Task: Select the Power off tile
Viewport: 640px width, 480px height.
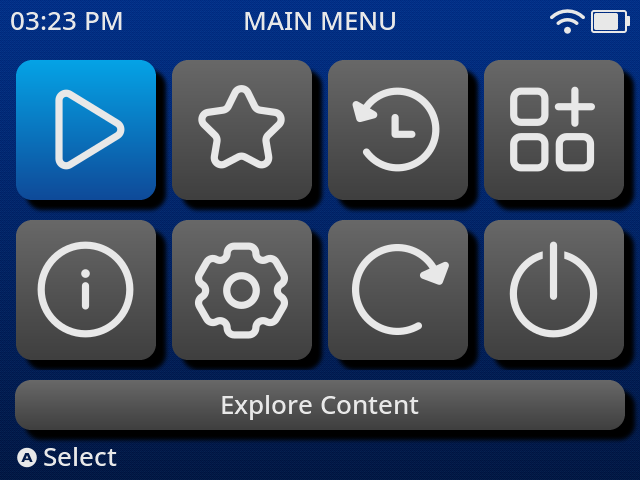Action: [x=554, y=290]
